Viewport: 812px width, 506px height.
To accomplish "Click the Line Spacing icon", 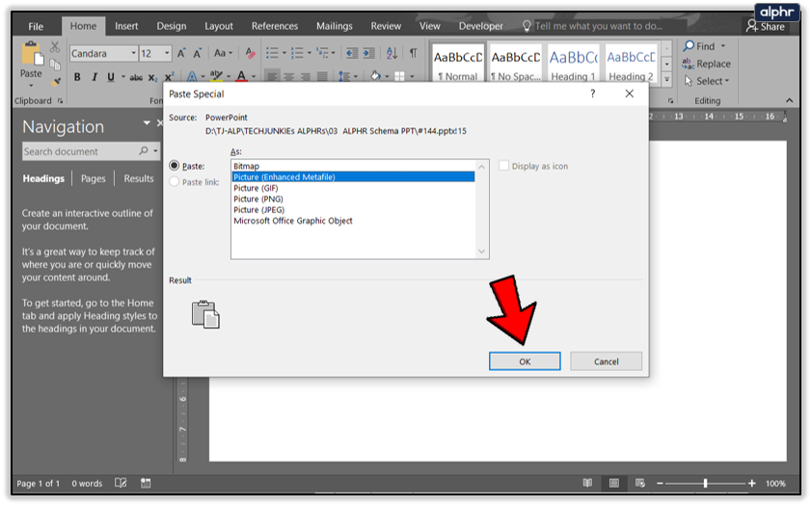I will [x=344, y=76].
